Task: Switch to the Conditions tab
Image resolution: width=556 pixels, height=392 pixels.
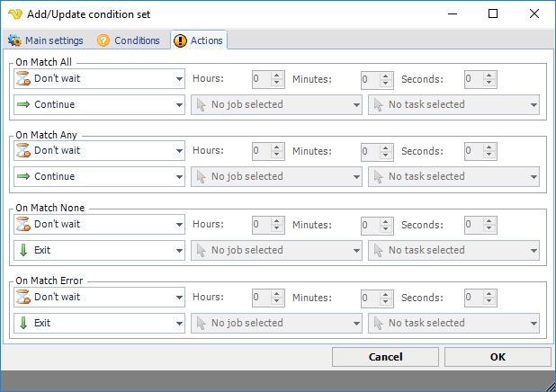Action: tap(129, 40)
